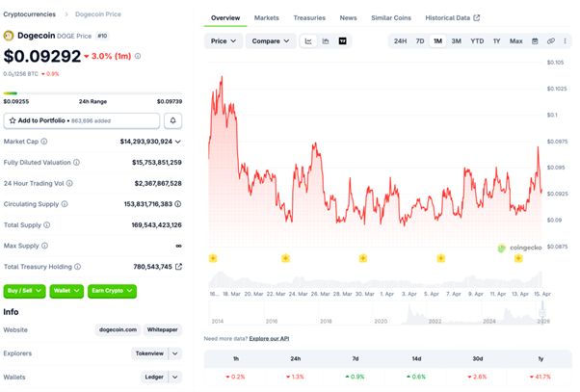Select the 1Y time range

point(496,41)
